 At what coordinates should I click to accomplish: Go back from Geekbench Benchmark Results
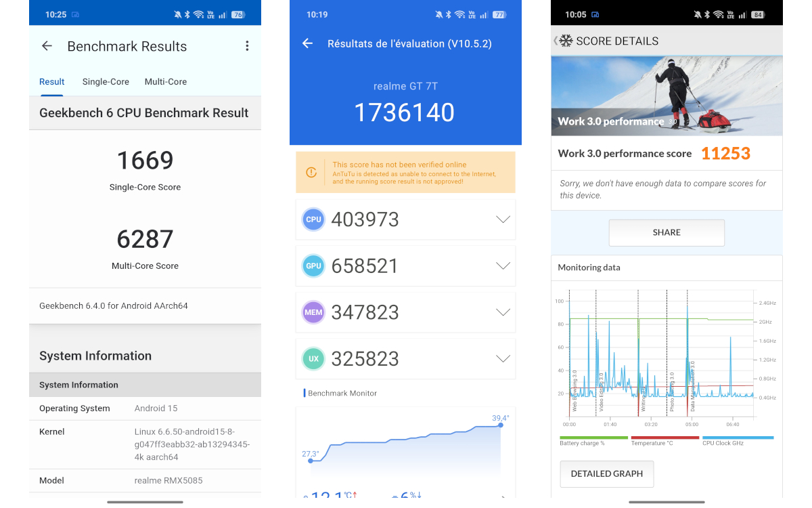tap(47, 46)
